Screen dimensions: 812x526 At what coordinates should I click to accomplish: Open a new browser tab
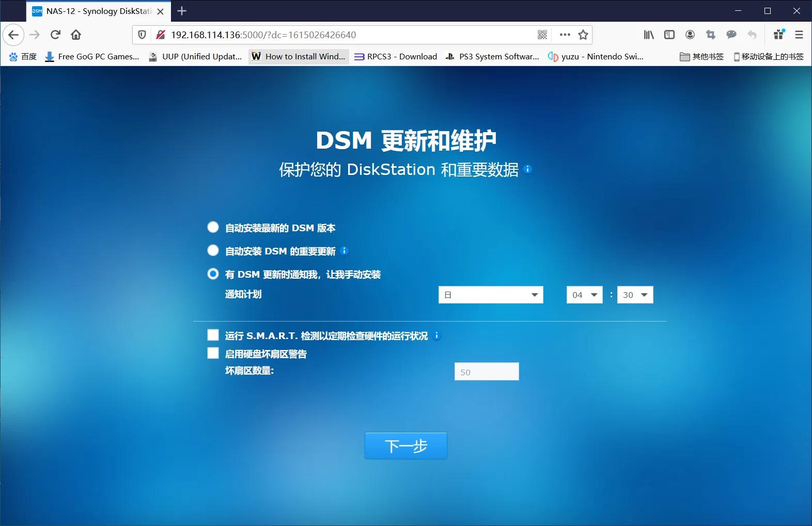point(182,11)
